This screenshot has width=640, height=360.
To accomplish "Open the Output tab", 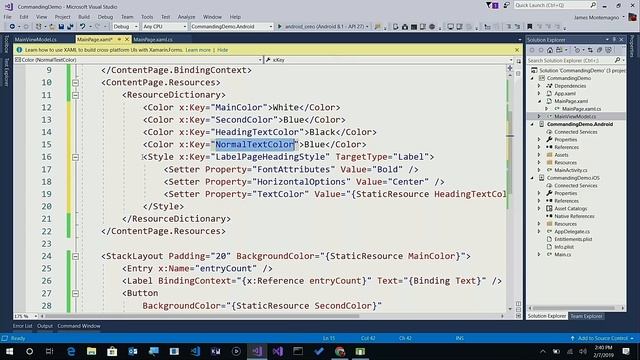I will point(45,326).
